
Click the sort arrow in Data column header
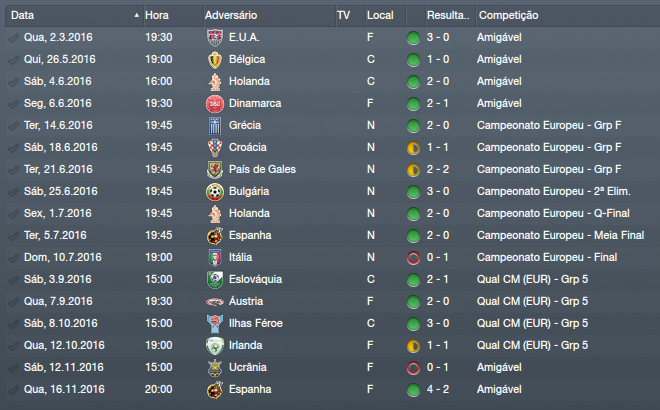tap(136, 16)
